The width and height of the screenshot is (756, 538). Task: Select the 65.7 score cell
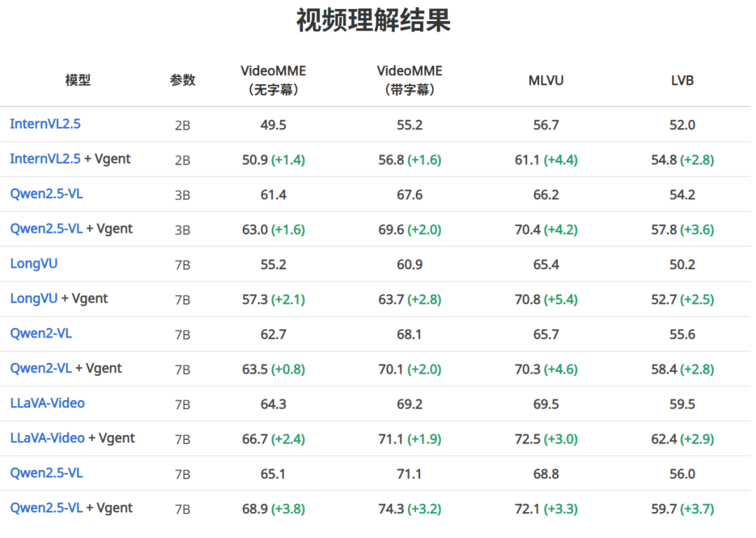point(546,334)
